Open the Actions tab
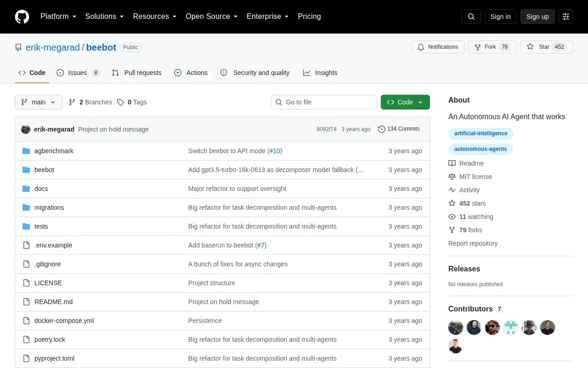The width and height of the screenshot is (588, 368). click(191, 73)
